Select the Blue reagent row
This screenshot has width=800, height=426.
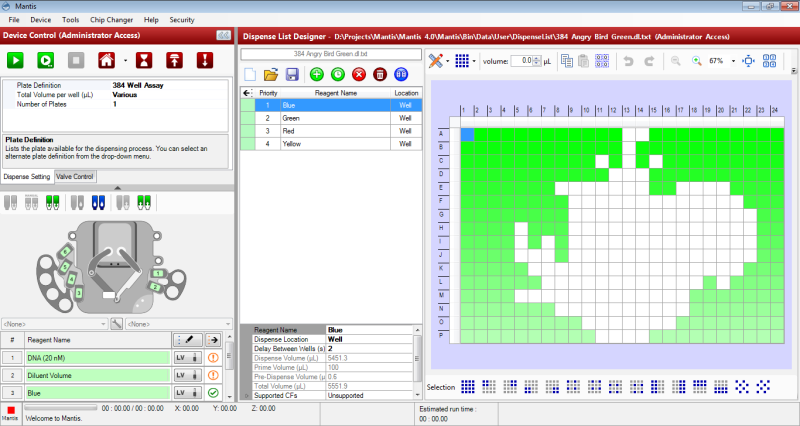pyautogui.click(x=331, y=105)
